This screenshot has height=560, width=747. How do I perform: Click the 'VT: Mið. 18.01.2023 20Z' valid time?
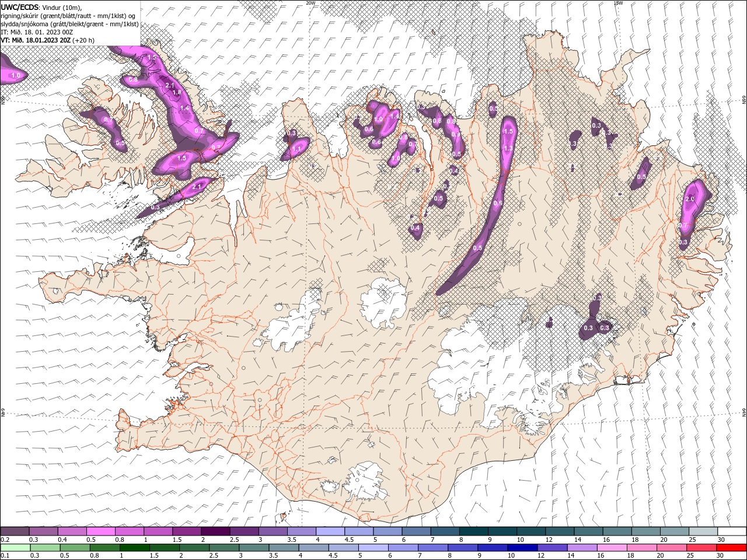[x=36, y=40]
